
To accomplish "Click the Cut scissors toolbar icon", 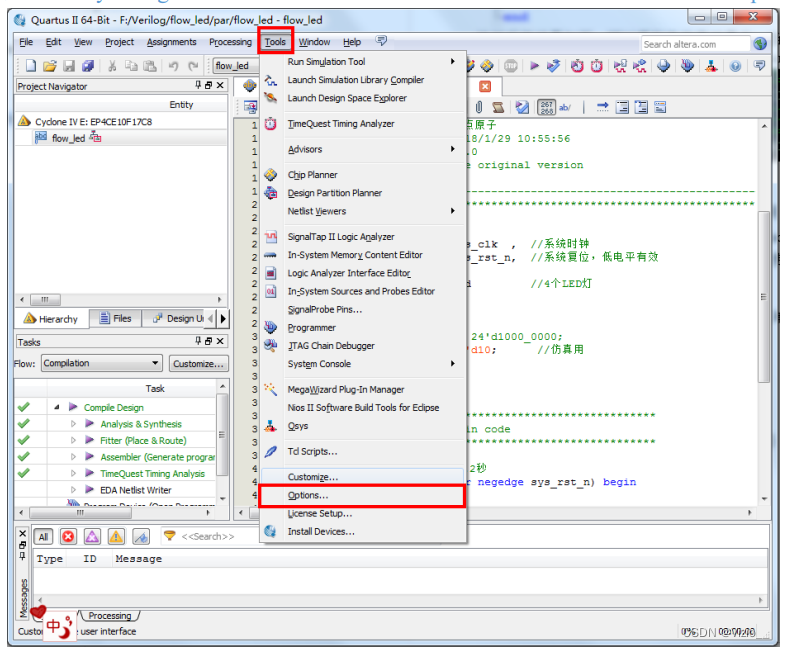I will [112, 66].
